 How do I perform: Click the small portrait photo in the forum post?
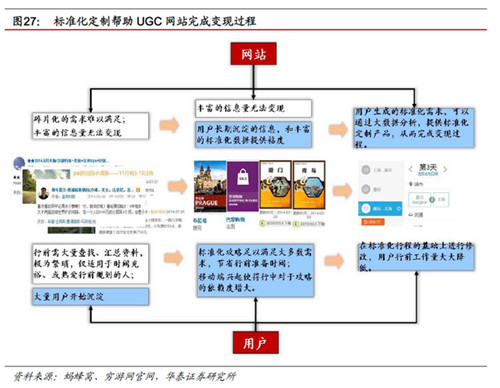click(x=44, y=193)
